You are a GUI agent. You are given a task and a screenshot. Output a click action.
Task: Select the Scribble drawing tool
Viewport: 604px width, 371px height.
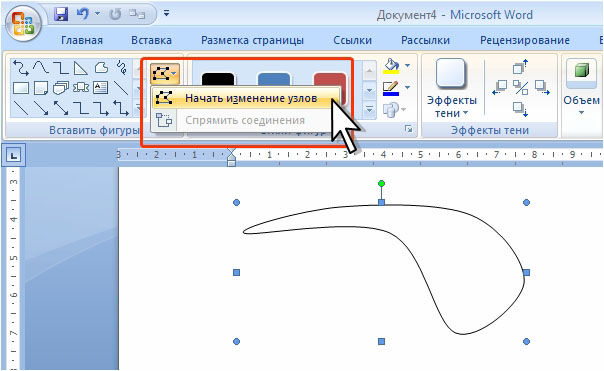pos(122,67)
